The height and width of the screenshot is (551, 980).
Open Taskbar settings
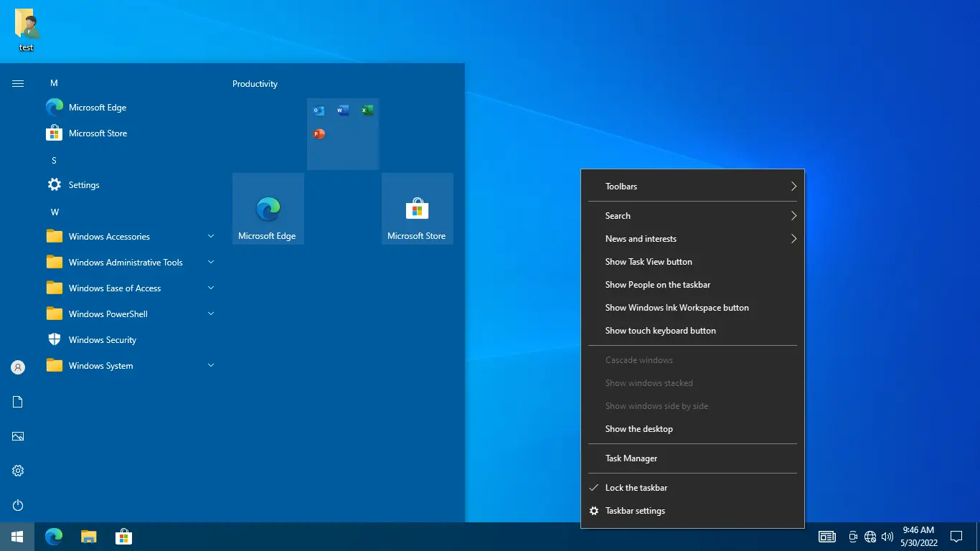pyautogui.click(x=635, y=511)
